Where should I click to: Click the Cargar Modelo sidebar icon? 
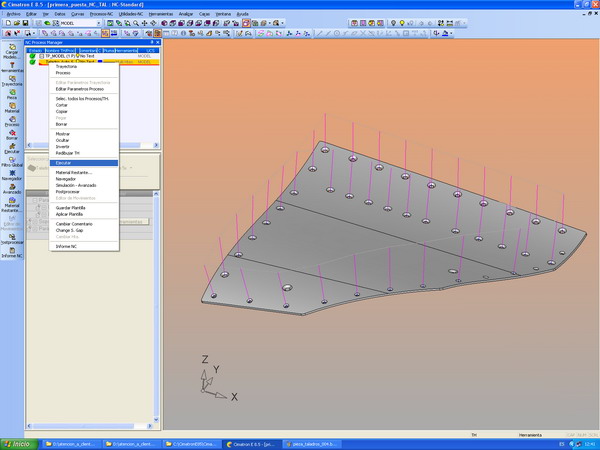coord(11,48)
